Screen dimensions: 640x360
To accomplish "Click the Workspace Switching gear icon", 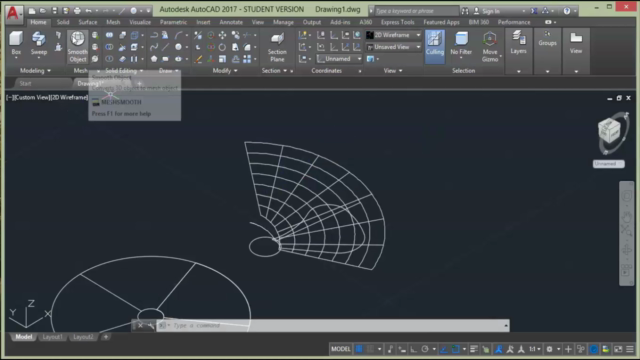I will [x=550, y=349].
